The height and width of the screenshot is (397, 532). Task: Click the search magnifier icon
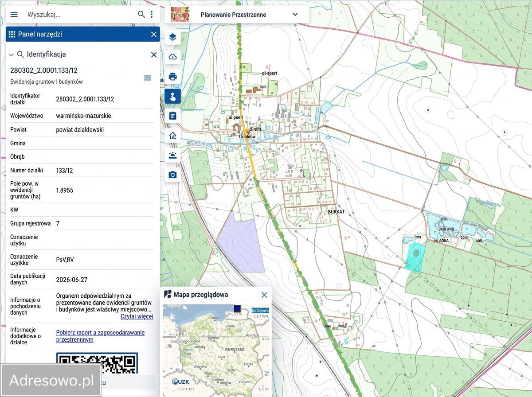(141, 14)
